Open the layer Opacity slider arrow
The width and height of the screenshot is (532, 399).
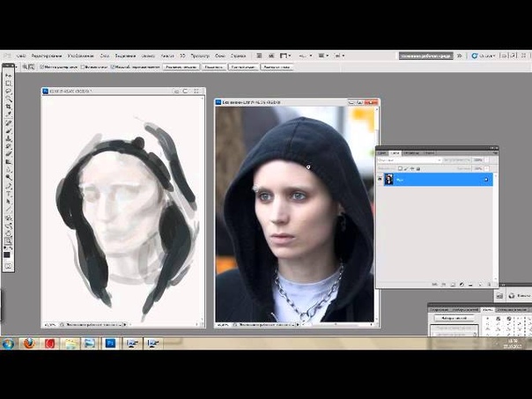tap(488, 159)
